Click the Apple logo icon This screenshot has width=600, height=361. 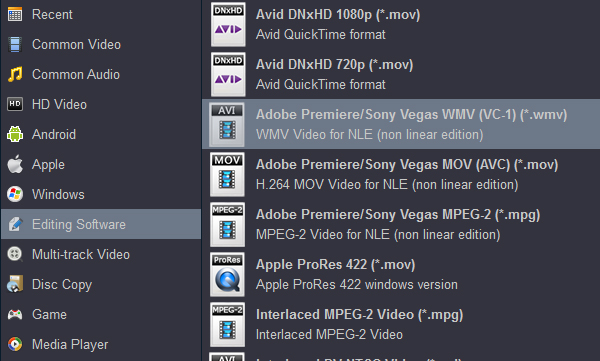[x=15, y=164]
